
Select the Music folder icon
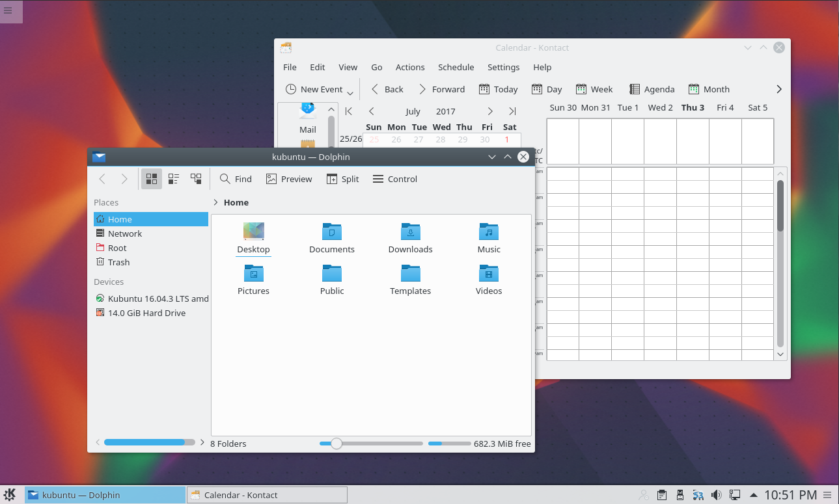(489, 231)
